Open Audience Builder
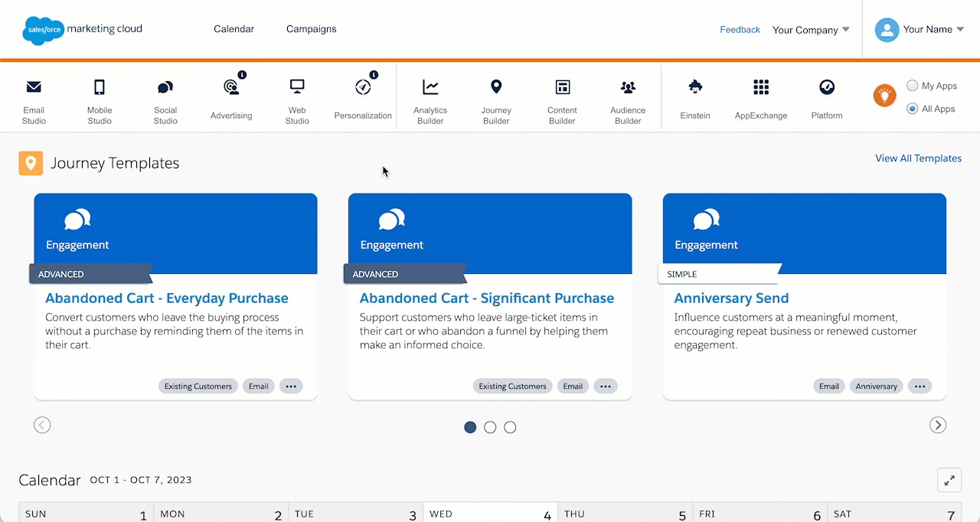The image size is (980, 522). point(627,96)
